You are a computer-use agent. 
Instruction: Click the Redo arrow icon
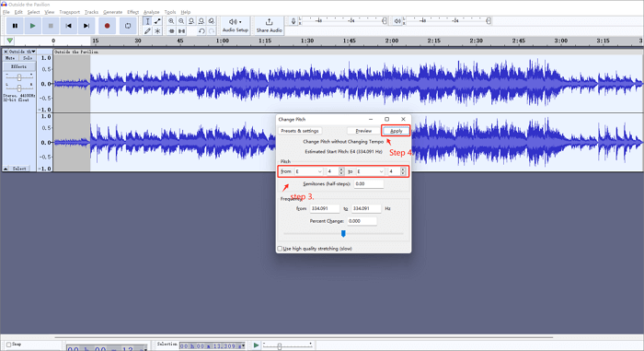[211, 30]
